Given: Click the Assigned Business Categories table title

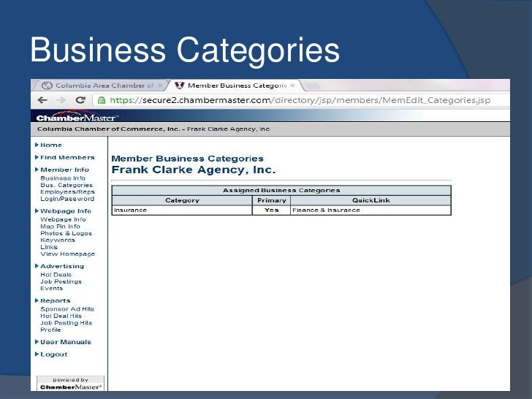Looking at the screenshot, I should (281, 190).
